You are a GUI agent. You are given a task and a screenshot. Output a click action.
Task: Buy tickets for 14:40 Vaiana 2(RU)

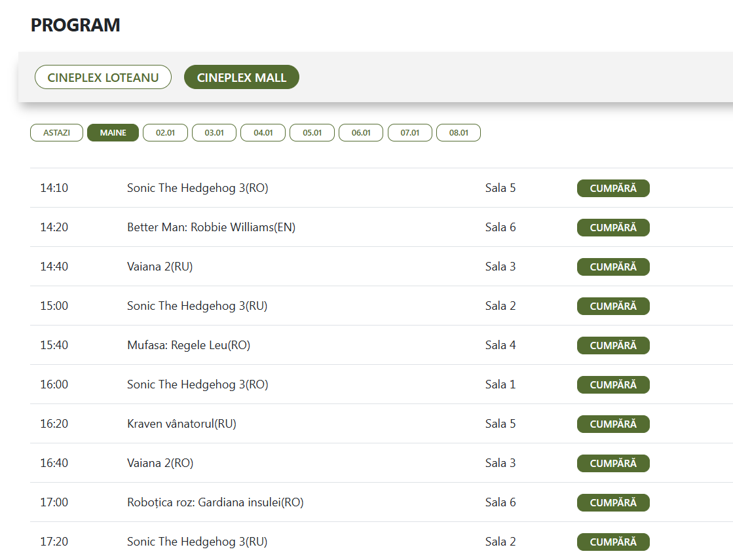[613, 267]
